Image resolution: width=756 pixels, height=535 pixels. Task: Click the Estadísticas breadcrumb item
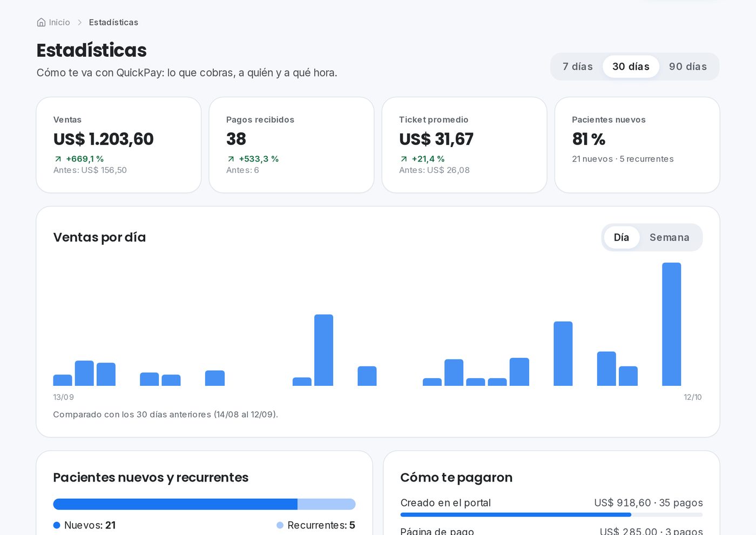[113, 22]
